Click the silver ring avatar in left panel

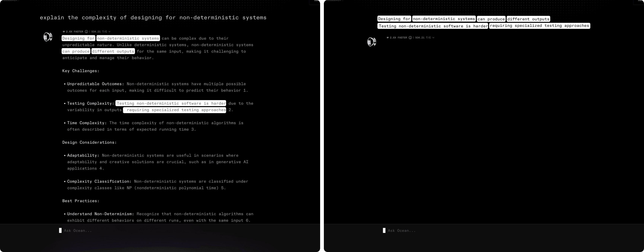click(48, 37)
